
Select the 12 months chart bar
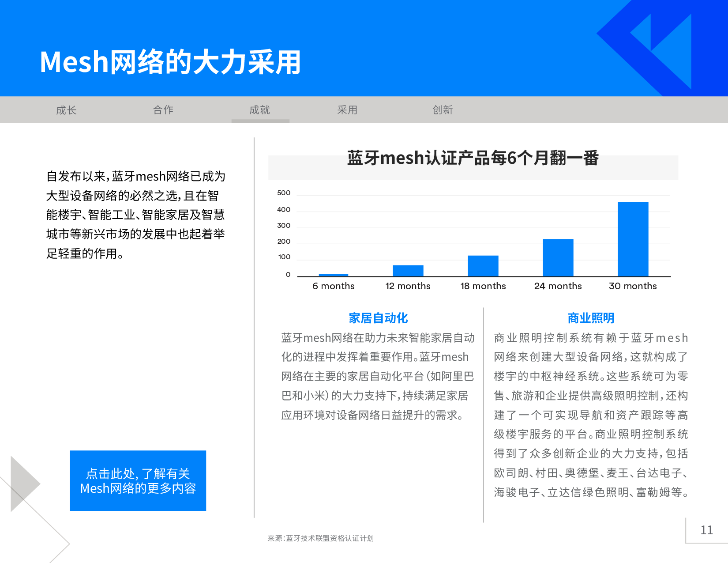(408, 271)
